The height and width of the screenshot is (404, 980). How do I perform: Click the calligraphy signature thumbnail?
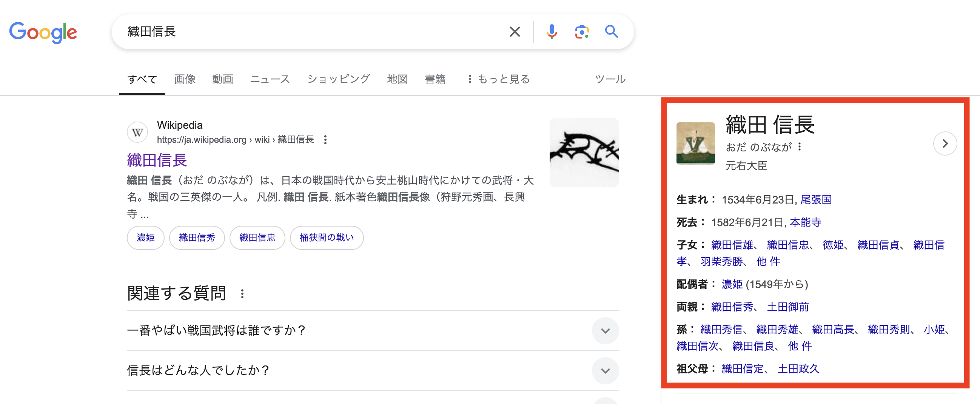coord(584,152)
